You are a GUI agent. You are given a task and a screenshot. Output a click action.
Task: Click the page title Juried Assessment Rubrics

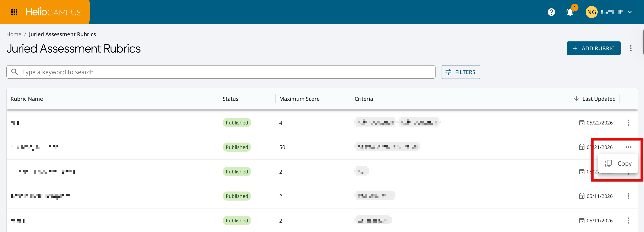point(73,49)
